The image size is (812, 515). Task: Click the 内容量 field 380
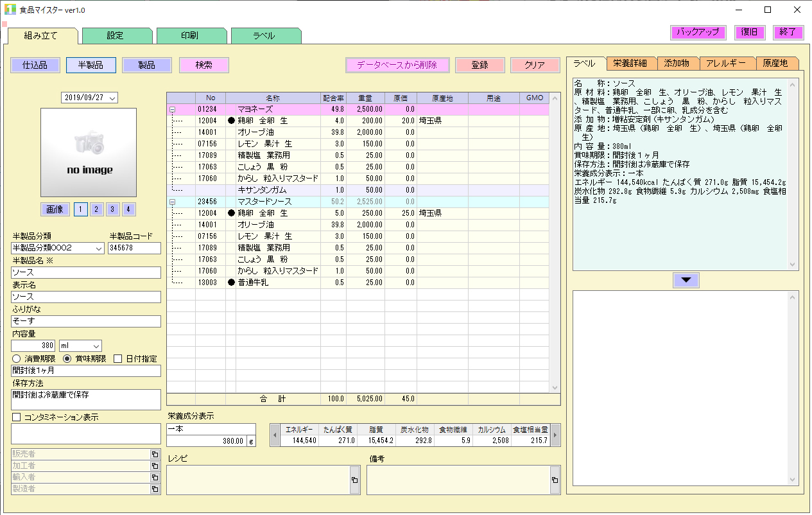pos(33,346)
